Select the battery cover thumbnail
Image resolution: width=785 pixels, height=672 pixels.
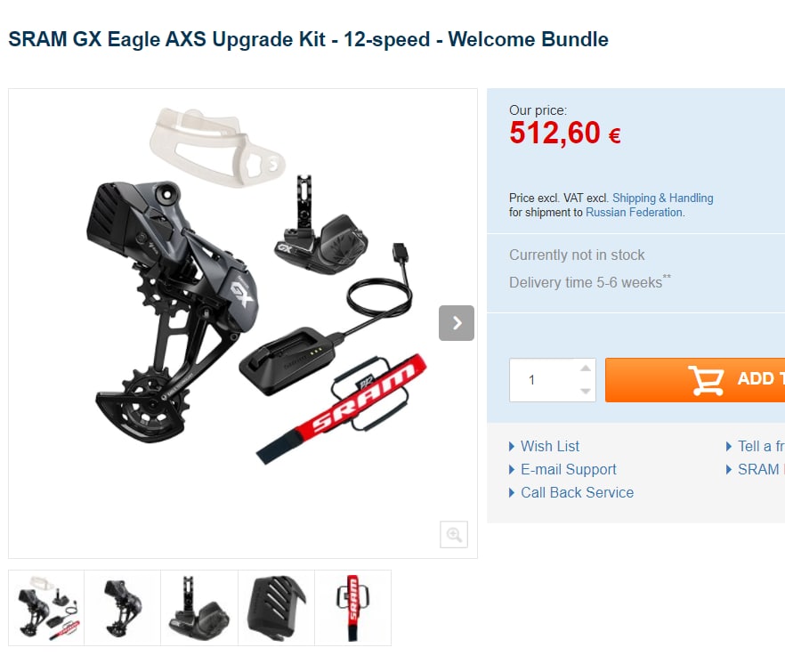click(276, 608)
